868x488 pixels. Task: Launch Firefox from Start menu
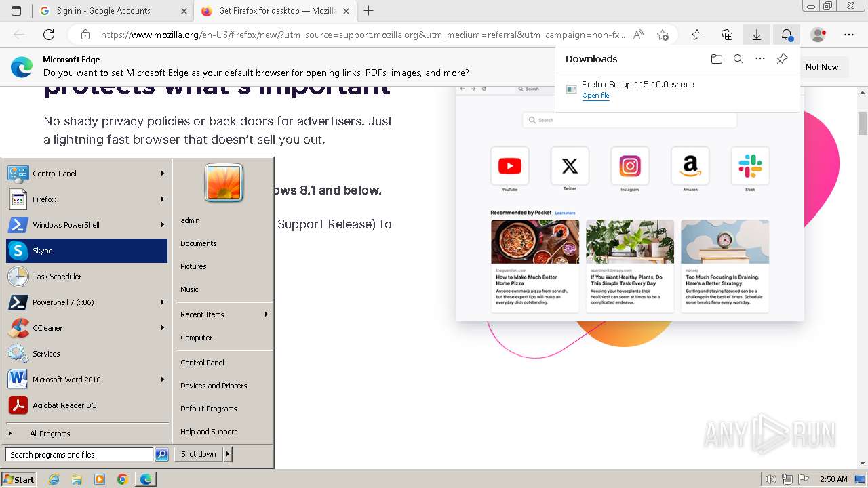point(86,199)
